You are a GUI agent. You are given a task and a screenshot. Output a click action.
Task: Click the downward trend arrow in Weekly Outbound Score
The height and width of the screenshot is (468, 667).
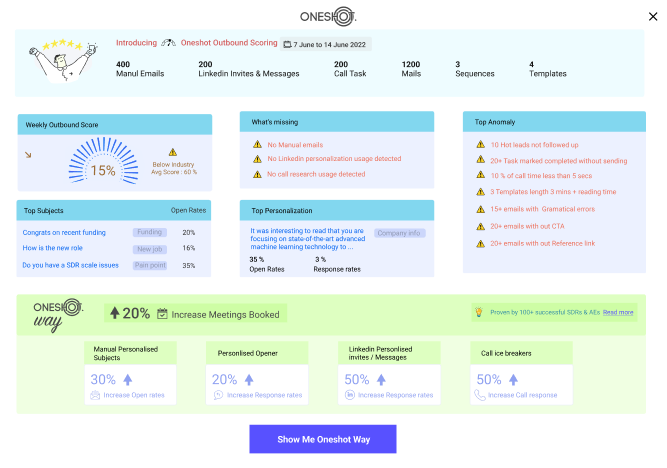28,155
